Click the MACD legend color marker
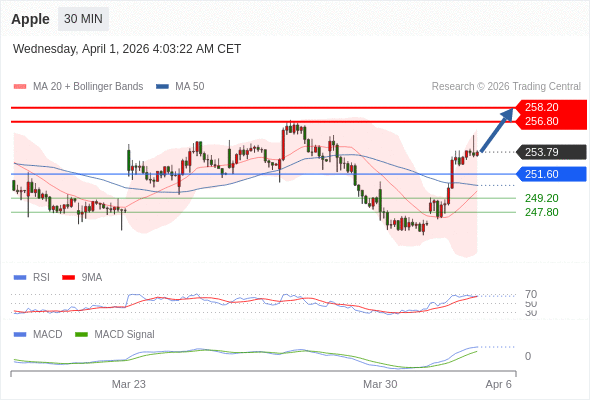Screen dimensions: 590x400 point(20,335)
